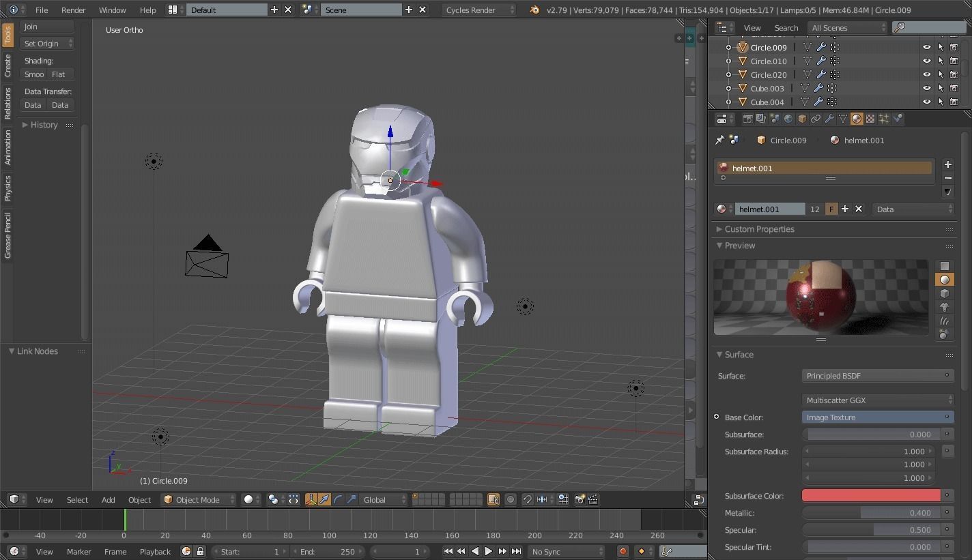This screenshot has width=972, height=560.
Task: Open the Surface shader Principled BSDF dropdown
Action: [877, 376]
